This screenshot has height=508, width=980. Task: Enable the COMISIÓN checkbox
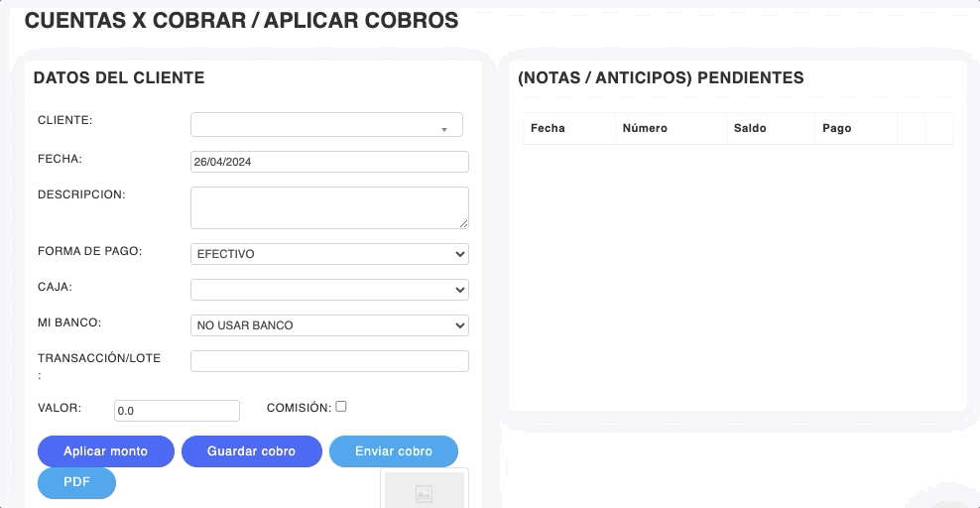point(341,406)
